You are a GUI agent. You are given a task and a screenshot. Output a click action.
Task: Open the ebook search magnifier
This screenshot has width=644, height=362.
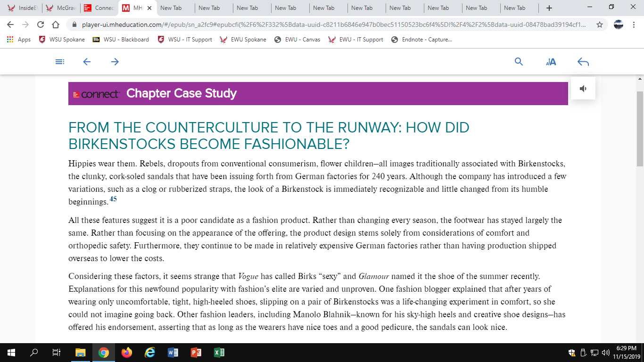[519, 62]
